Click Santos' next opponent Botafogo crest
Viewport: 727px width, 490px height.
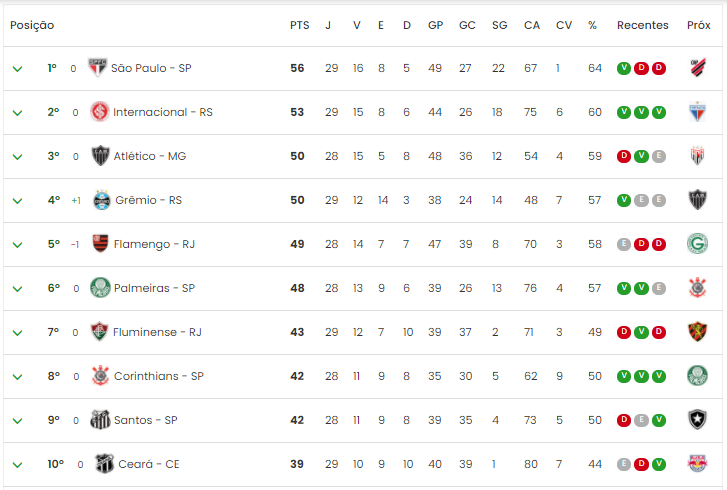(697, 420)
